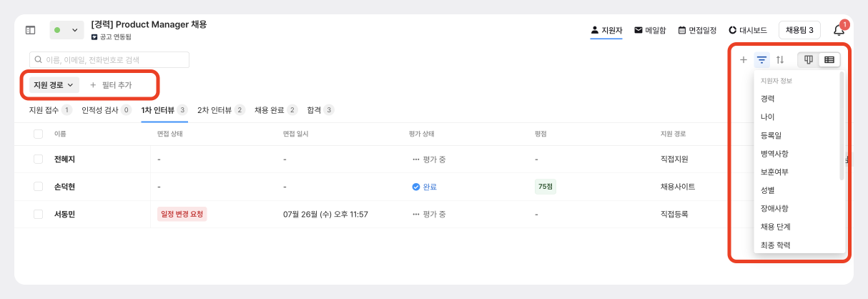
Task: Check the box for 전혜지
Action: click(39, 160)
